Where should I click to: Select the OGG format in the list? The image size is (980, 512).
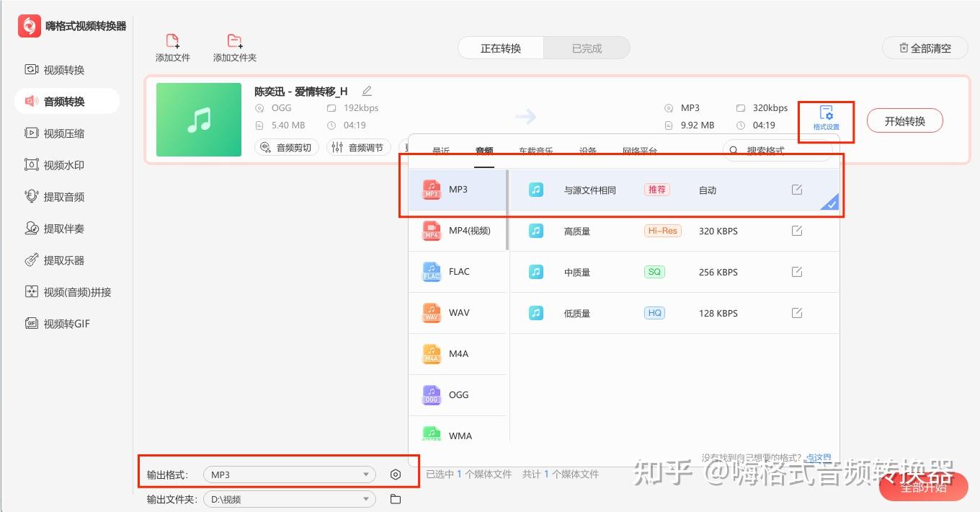[x=458, y=395]
